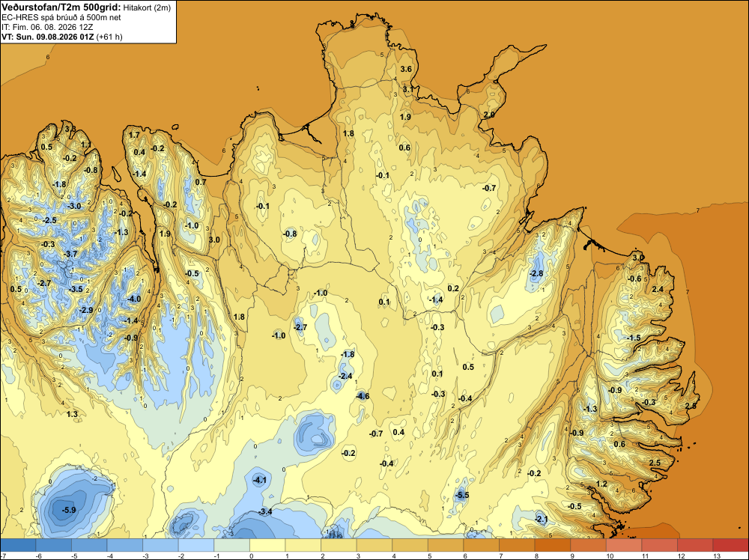This screenshot has height=560, width=749.
Task: Click the valid time 'VT: Sun. 09.08.2026 01Z'
Action: pos(48,37)
